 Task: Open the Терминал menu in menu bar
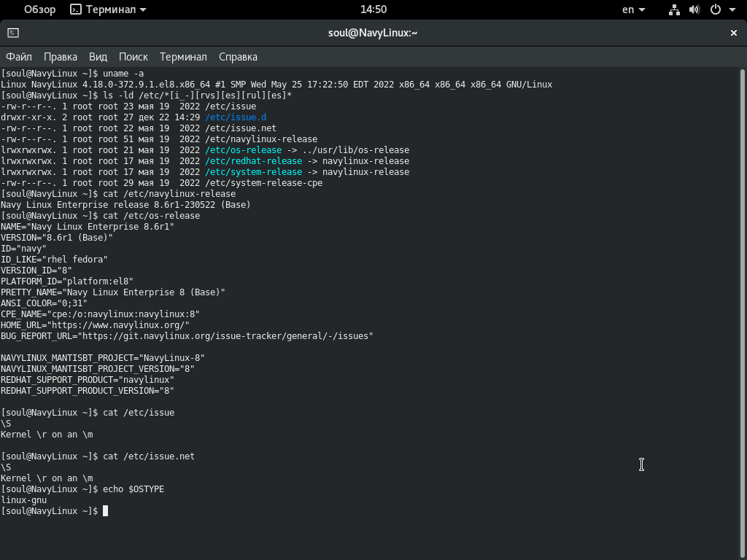tap(183, 57)
